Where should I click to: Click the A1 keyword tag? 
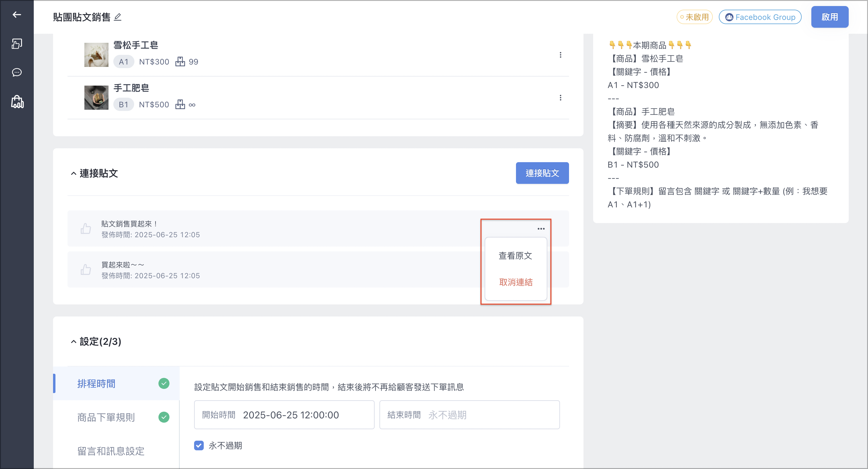click(124, 62)
